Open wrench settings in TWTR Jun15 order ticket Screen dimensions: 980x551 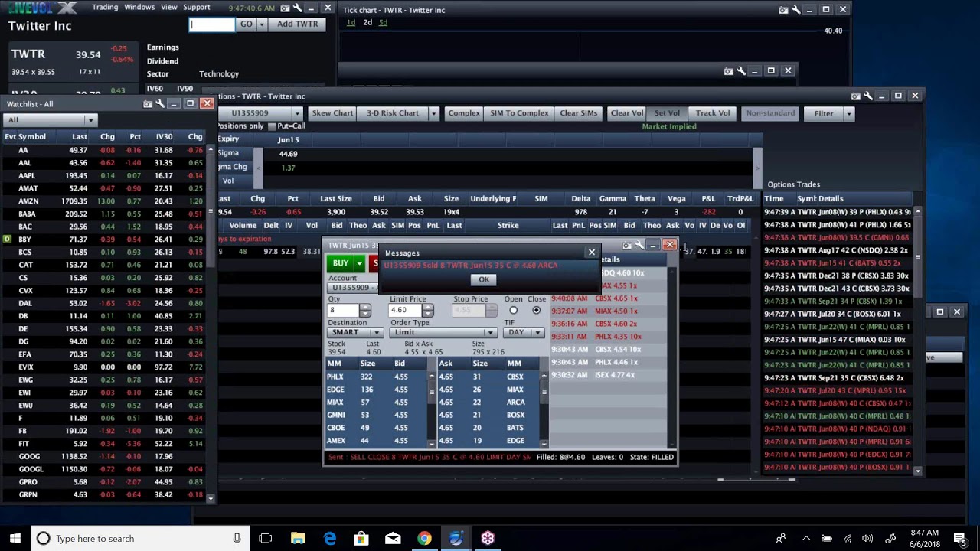639,245
